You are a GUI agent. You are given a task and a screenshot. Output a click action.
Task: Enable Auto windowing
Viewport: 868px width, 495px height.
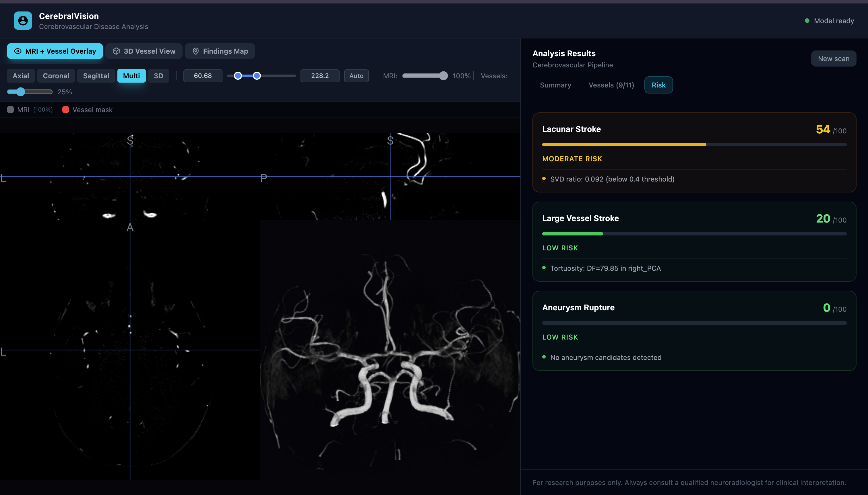tap(356, 75)
